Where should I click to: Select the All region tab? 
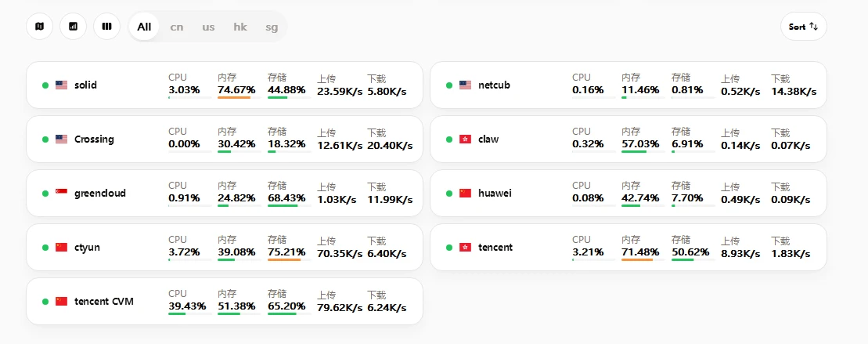click(x=144, y=27)
